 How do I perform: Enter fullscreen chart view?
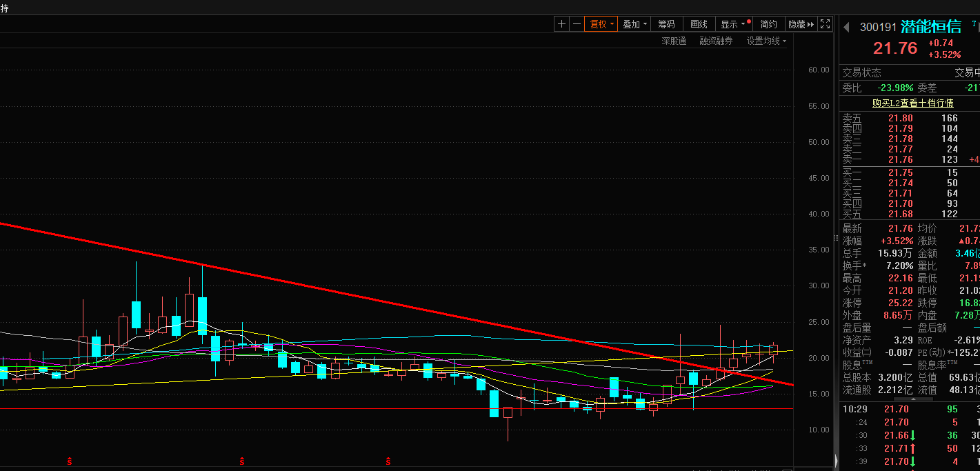point(825,24)
